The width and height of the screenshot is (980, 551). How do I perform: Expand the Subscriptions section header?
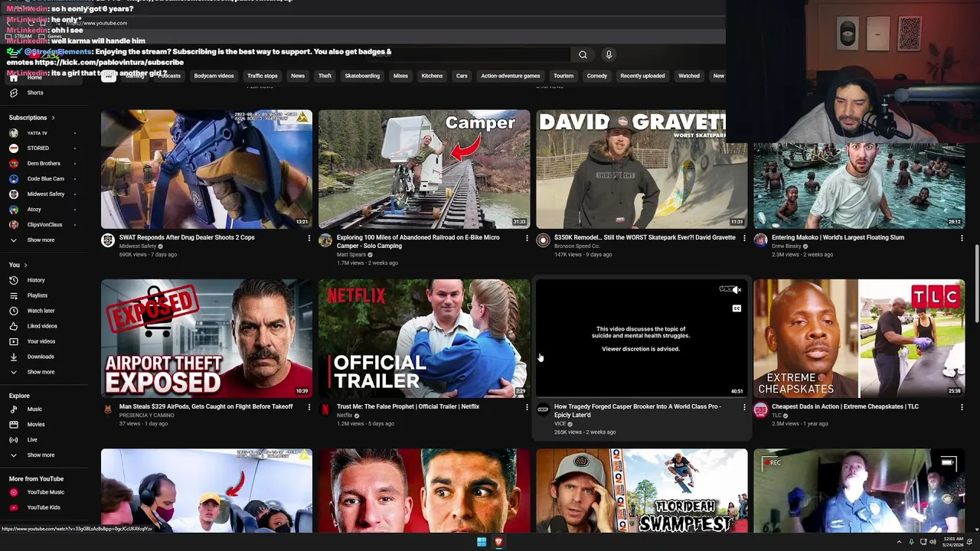(31, 118)
